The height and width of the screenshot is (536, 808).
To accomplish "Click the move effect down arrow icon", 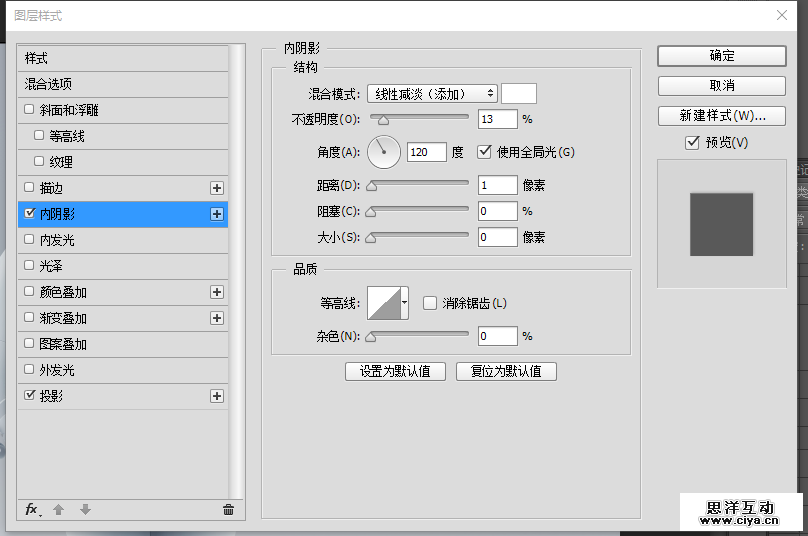I will click(85, 509).
